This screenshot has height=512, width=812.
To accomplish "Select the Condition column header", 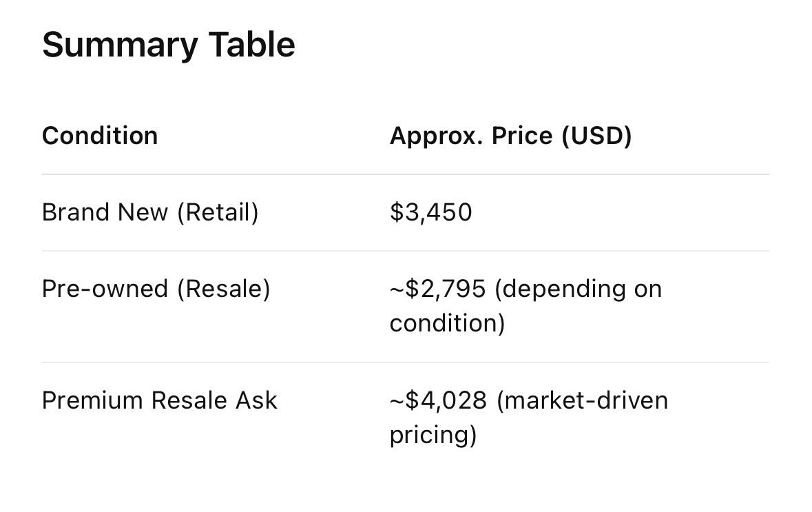I will click(100, 136).
